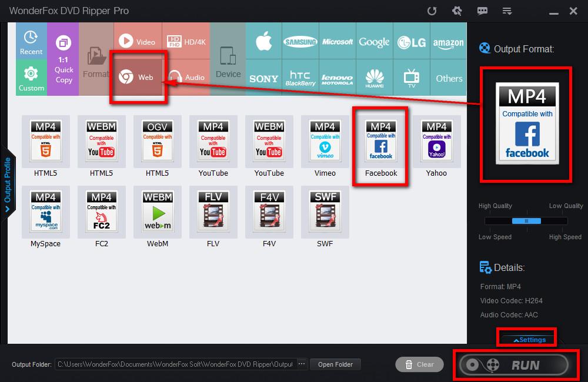
Task: Select the Web format tab
Action: pyautogui.click(x=138, y=77)
